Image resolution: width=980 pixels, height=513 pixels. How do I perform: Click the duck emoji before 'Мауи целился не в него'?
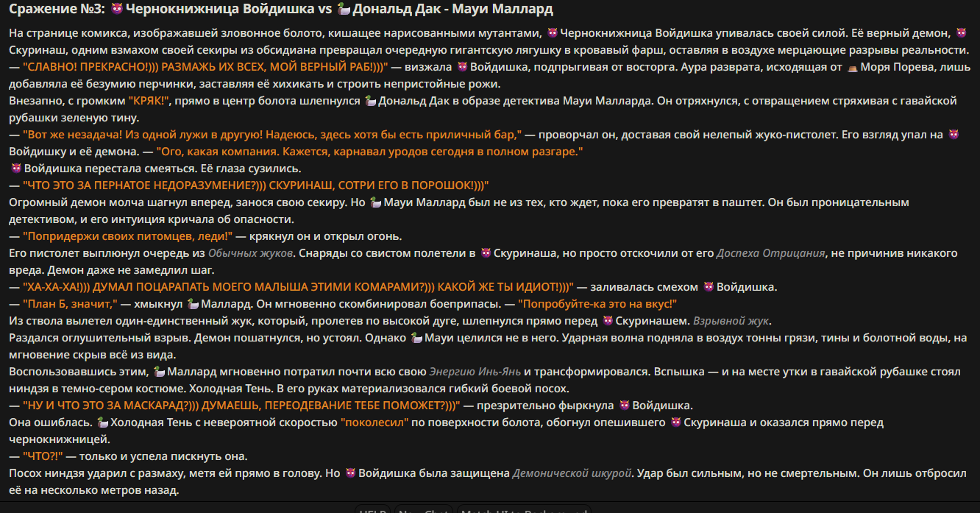416,338
